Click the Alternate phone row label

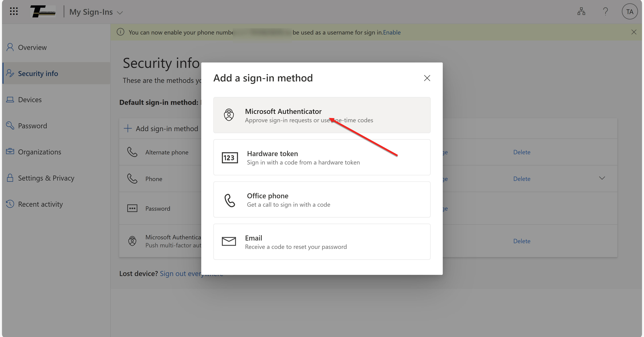click(167, 152)
